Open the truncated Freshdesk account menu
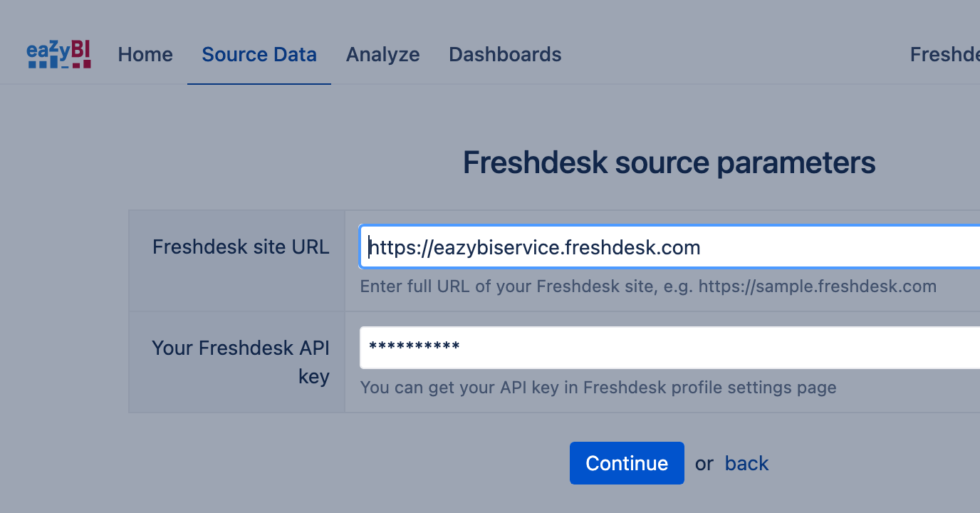This screenshot has width=980, height=513. (x=944, y=55)
